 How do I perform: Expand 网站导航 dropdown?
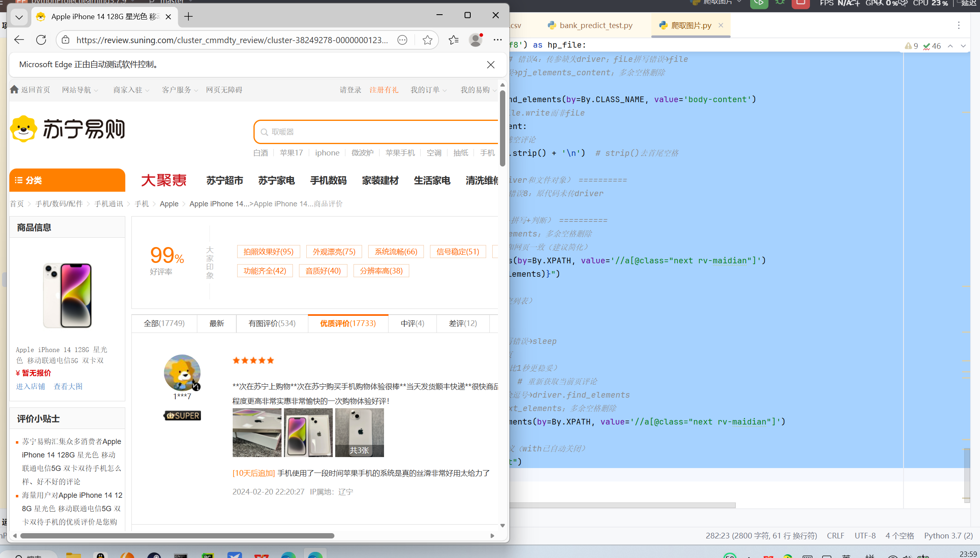(x=80, y=90)
